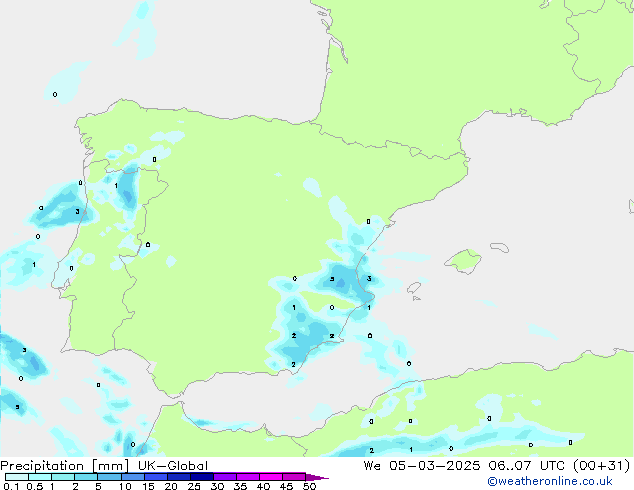Click the "30" legend scale label
Screen dimensions: 634x490
[x=217, y=486]
